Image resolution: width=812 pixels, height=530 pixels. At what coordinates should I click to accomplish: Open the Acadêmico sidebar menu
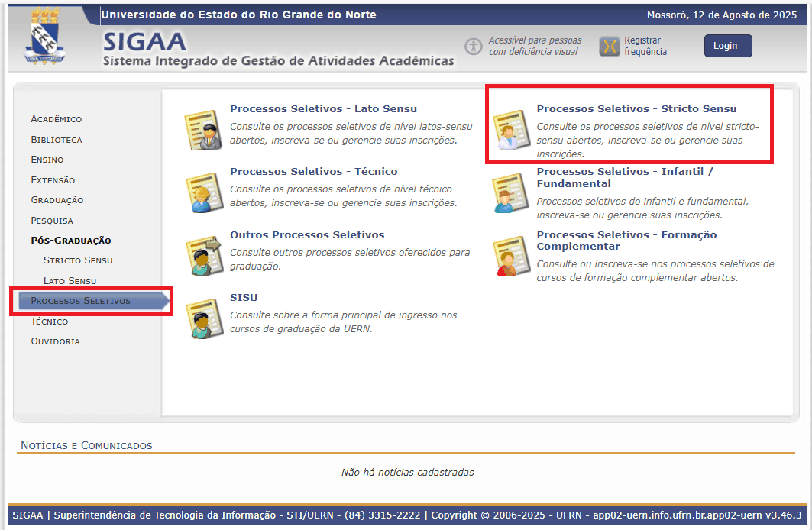pyautogui.click(x=57, y=119)
